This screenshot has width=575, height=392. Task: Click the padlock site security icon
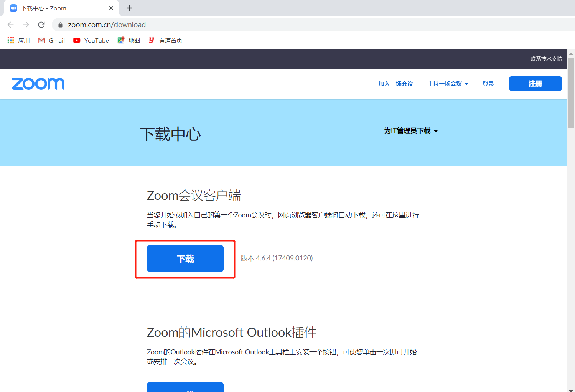(60, 25)
